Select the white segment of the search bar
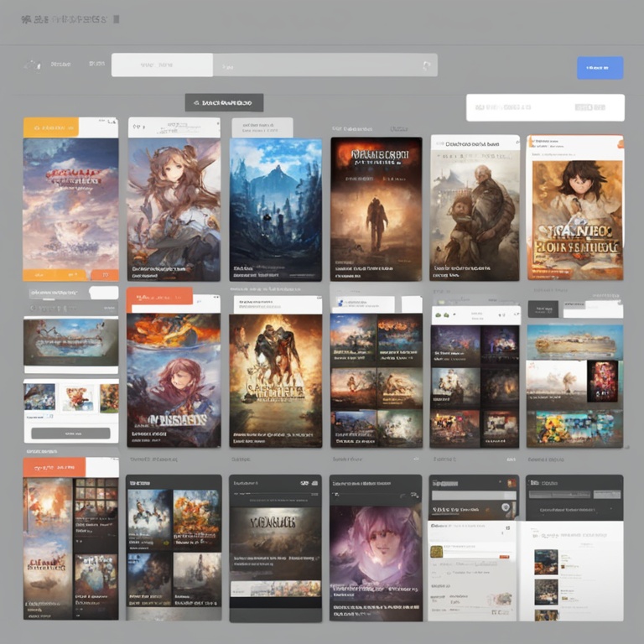 [x=162, y=65]
